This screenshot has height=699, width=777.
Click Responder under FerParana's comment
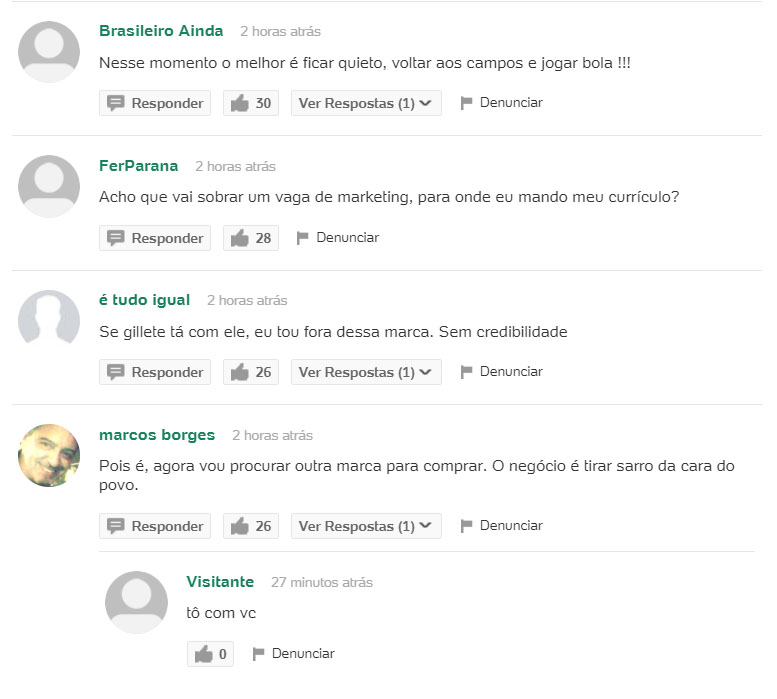(155, 238)
